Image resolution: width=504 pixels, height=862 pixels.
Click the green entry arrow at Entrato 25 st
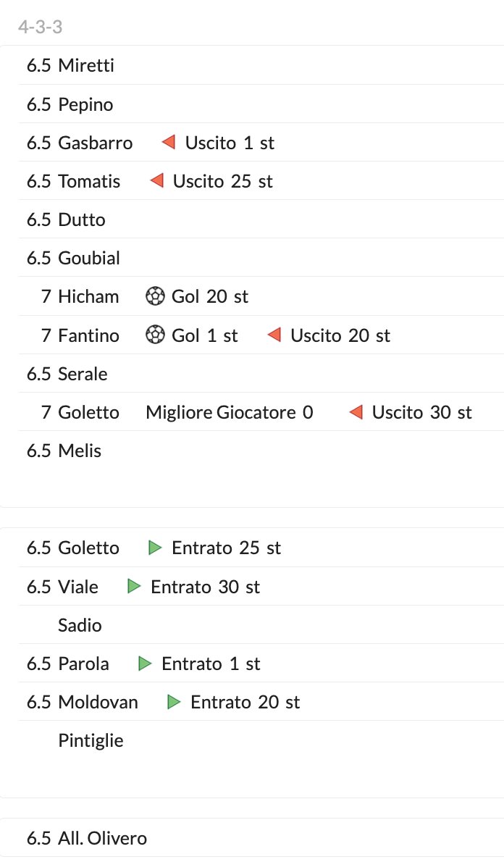[x=155, y=548]
